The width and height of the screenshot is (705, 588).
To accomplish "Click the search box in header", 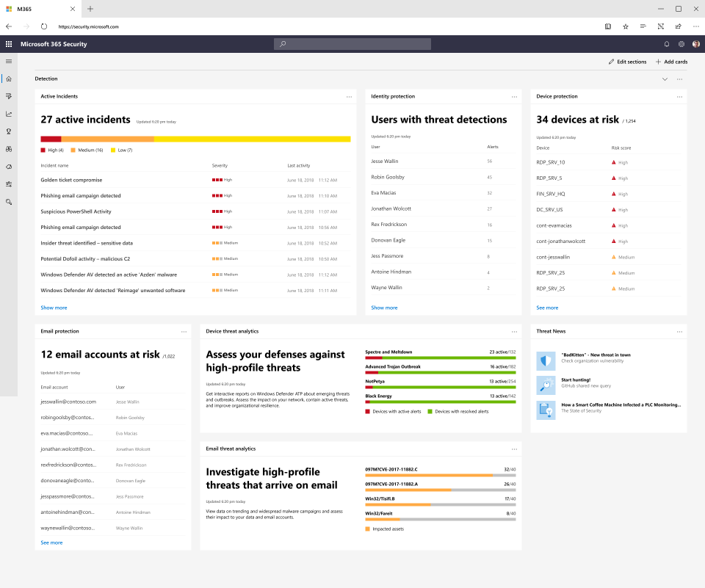I will click(x=352, y=44).
